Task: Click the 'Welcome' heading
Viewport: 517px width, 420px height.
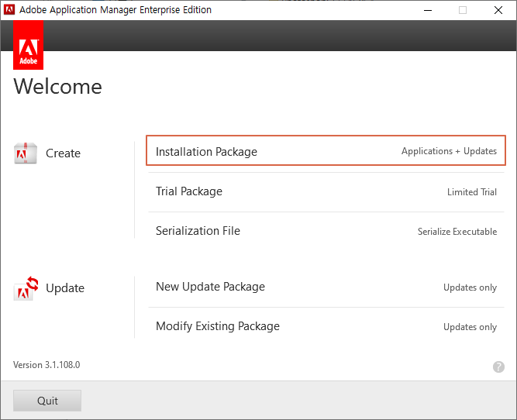Action: point(57,87)
